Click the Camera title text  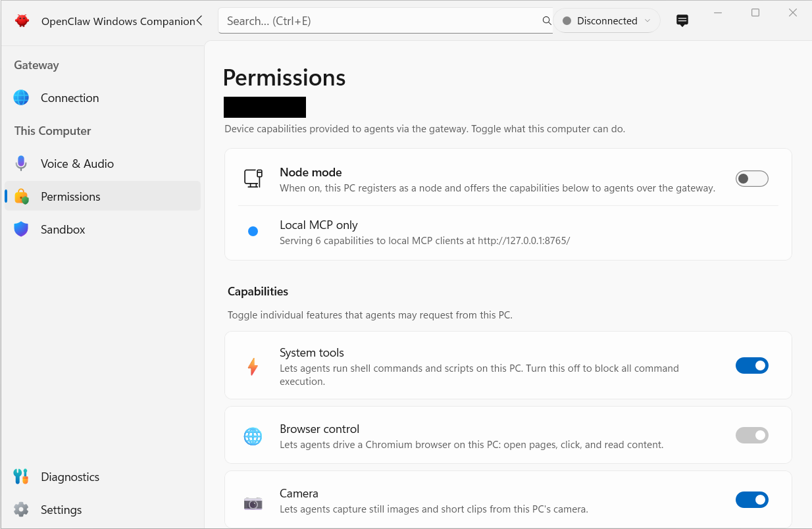[299, 493]
